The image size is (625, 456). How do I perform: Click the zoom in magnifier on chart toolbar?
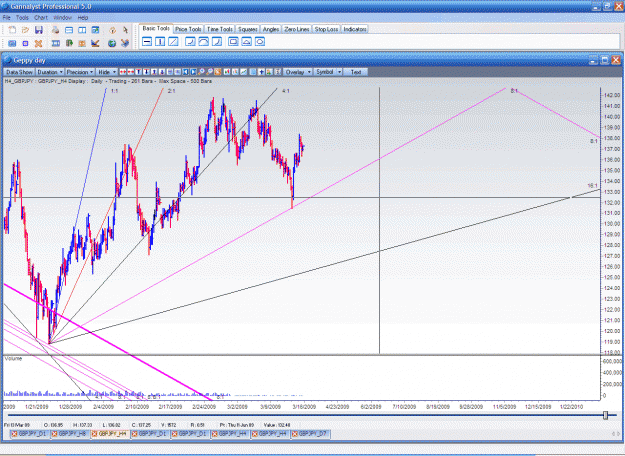(x=202, y=72)
